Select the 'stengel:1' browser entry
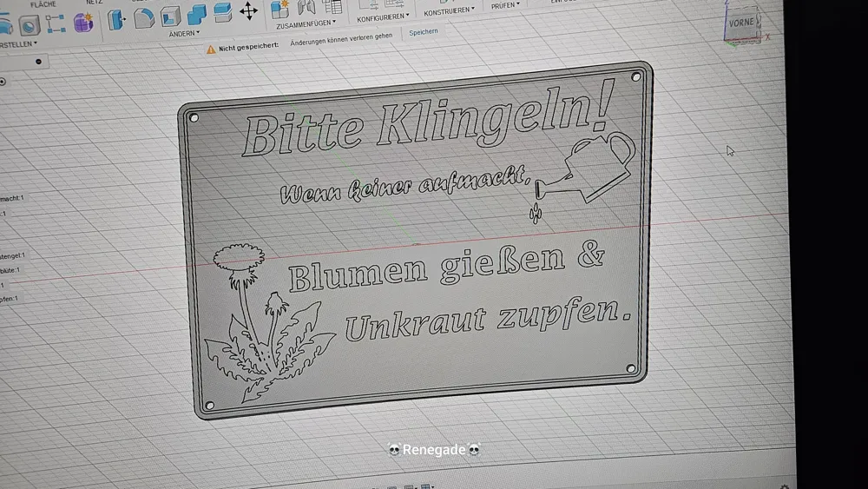The width and height of the screenshot is (868, 489). [x=13, y=256]
